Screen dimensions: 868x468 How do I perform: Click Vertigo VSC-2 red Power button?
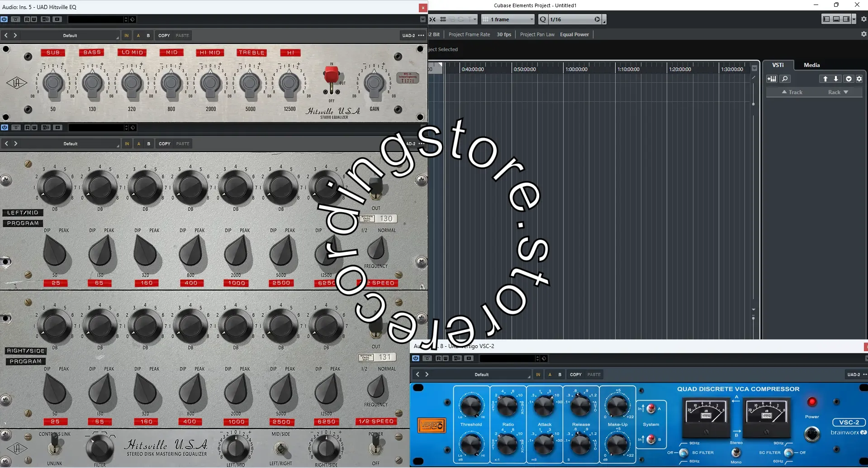[x=812, y=402]
